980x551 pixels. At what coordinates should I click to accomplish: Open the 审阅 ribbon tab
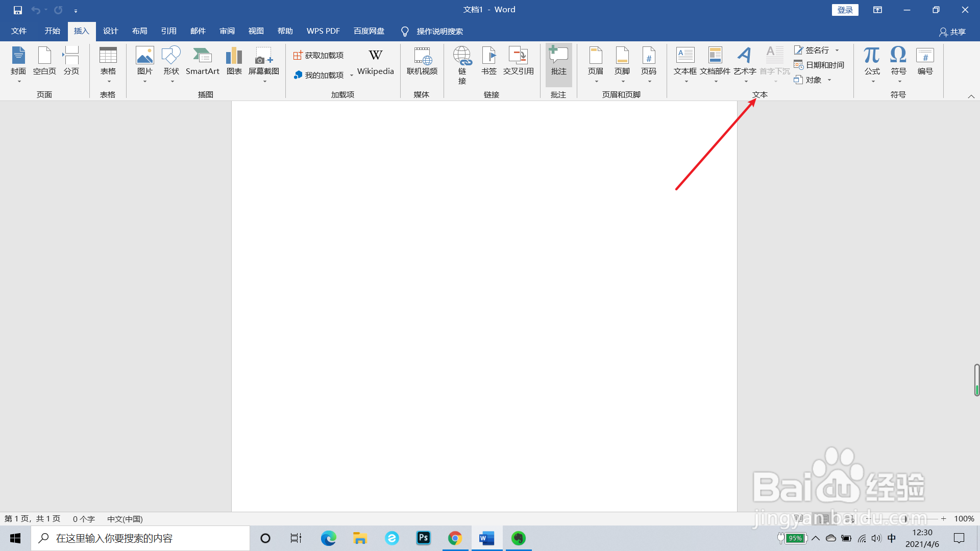click(x=227, y=31)
